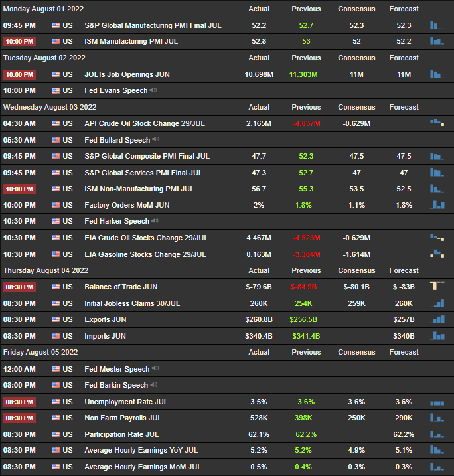Click the Initial Jobless Claims 30/JUL link
Viewport: 454px width, 476px height.
click(132, 303)
